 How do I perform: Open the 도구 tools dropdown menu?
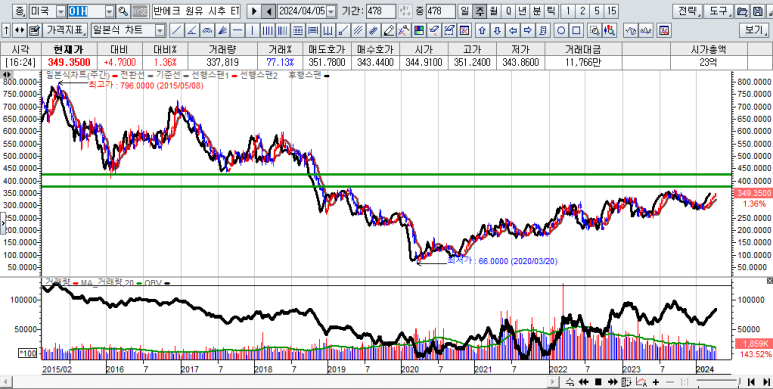(x=718, y=11)
